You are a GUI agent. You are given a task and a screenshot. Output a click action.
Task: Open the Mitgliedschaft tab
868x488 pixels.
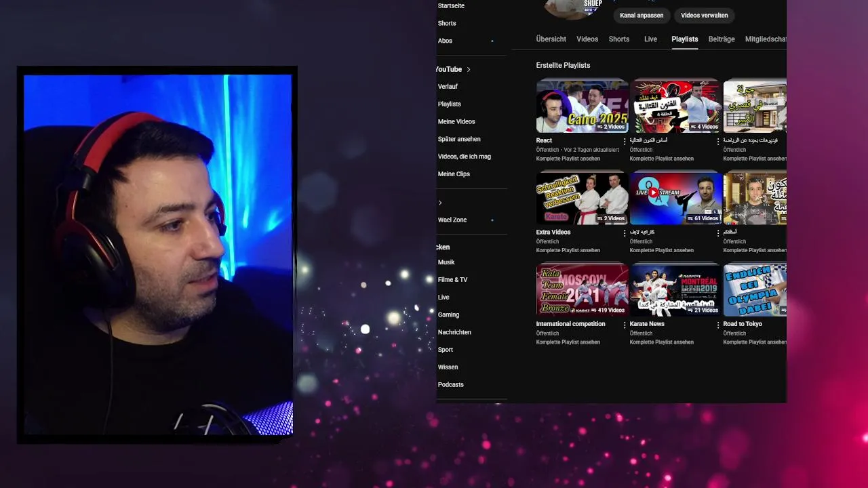point(766,39)
